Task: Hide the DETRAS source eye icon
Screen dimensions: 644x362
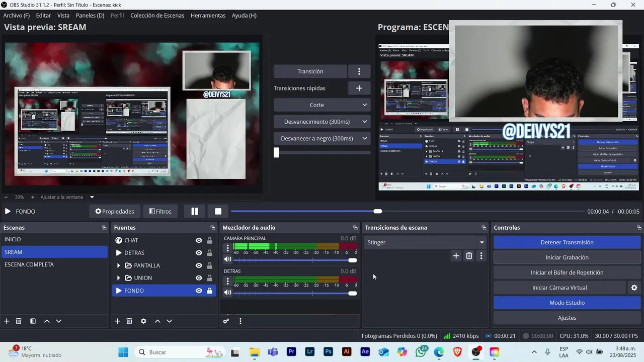Action: (x=199, y=253)
